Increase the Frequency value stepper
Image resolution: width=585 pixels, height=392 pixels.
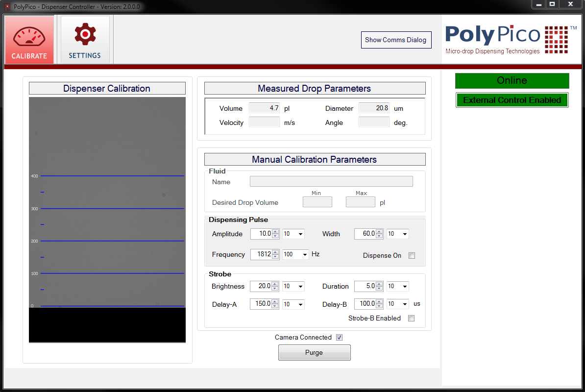pyautogui.click(x=275, y=252)
